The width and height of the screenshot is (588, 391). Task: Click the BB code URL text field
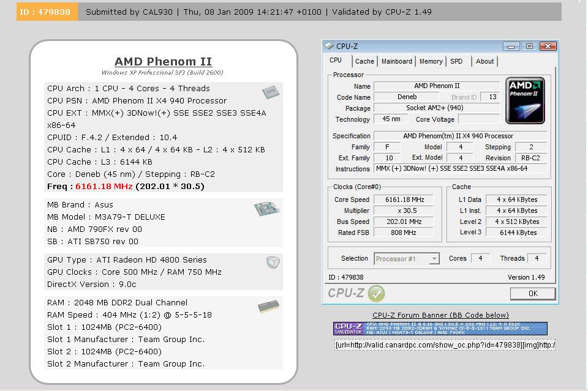click(x=445, y=345)
